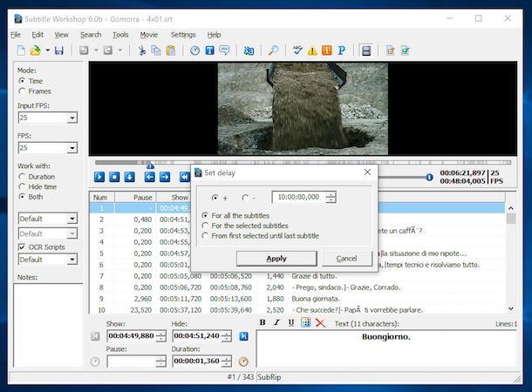Click the Paste clipboard icon

click(x=171, y=51)
